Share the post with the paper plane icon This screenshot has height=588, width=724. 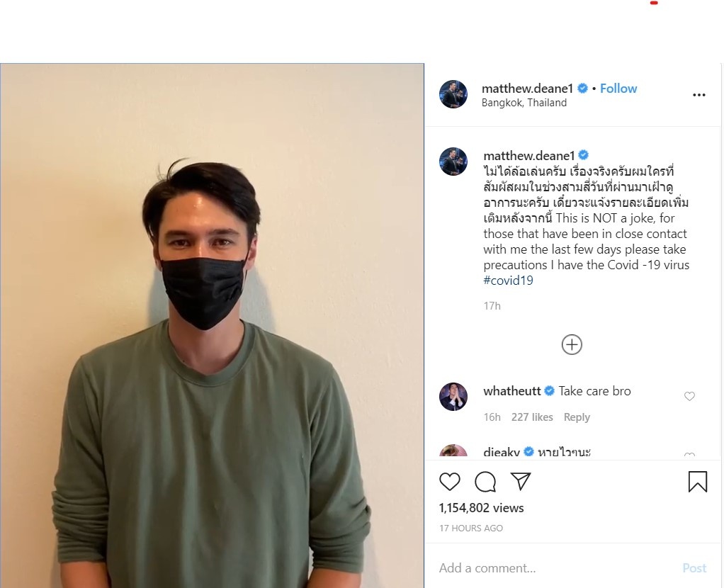pos(521,481)
